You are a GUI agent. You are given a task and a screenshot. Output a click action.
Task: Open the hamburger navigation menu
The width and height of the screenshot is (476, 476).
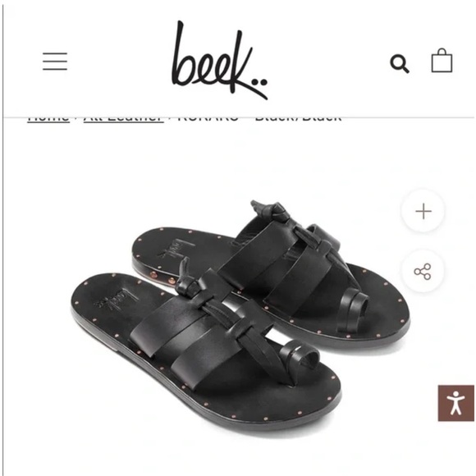pos(55,62)
